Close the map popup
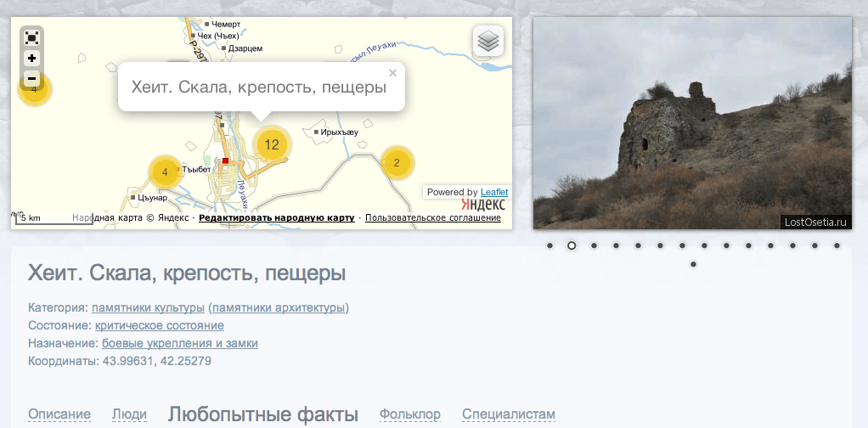The height and width of the screenshot is (428, 868). pyautogui.click(x=392, y=73)
